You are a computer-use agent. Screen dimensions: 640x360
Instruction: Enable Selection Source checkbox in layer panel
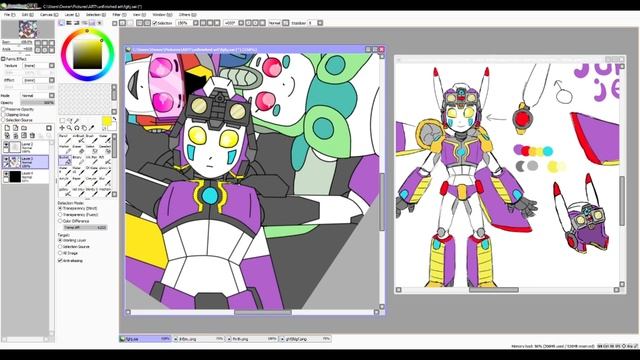click(x=3, y=120)
